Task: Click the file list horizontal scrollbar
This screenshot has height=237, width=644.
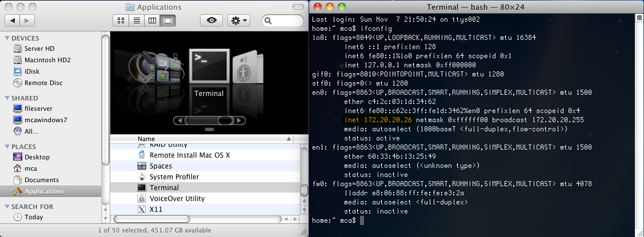Action: tap(151, 219)
